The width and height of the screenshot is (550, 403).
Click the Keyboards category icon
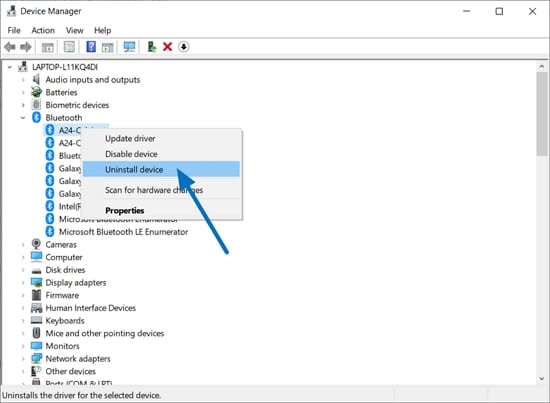point(36,320)
